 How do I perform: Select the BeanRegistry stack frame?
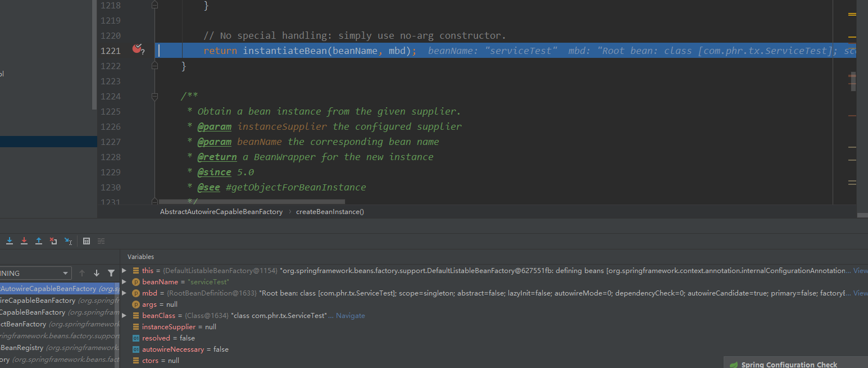60,348
